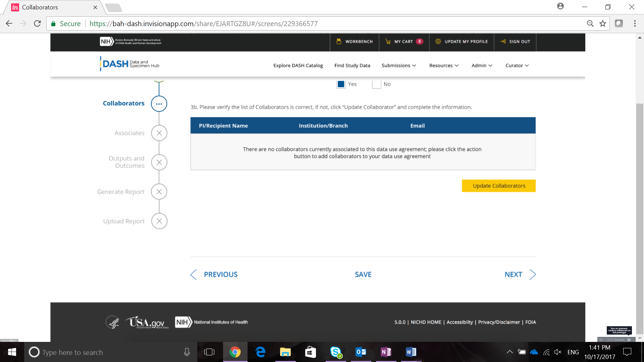Expand the Submissions dropdown menu
Image resolution: width=644 pixels, height=362 pixels.
[x=398, y=66]
